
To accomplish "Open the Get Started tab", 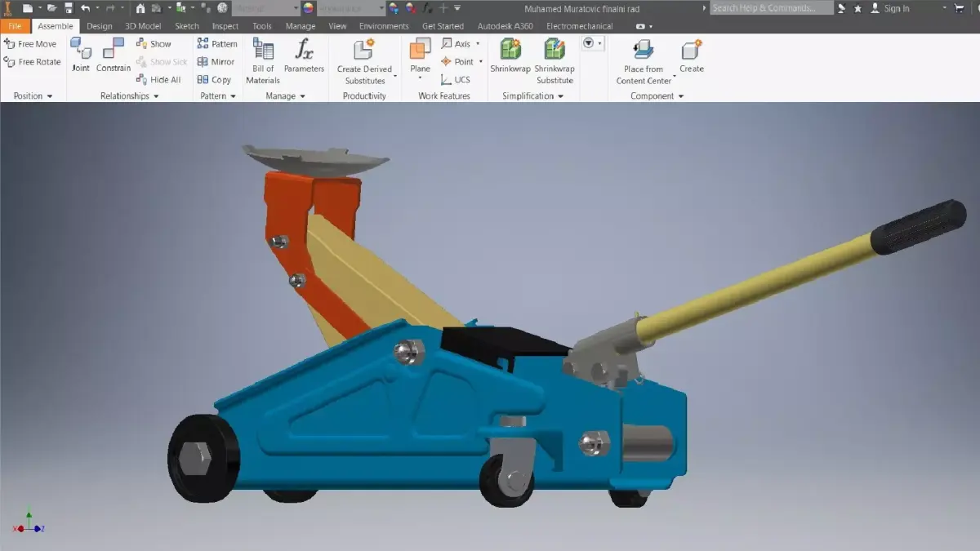I will 443,26.
